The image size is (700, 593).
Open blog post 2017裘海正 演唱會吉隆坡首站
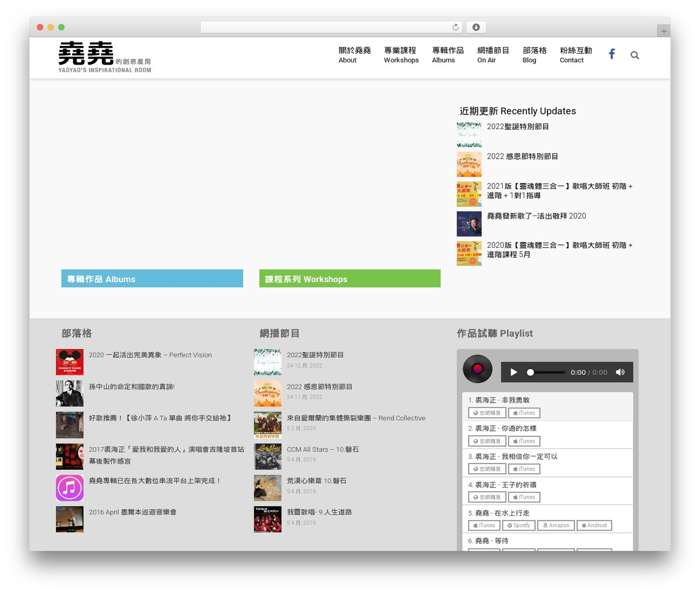[167, 455]
